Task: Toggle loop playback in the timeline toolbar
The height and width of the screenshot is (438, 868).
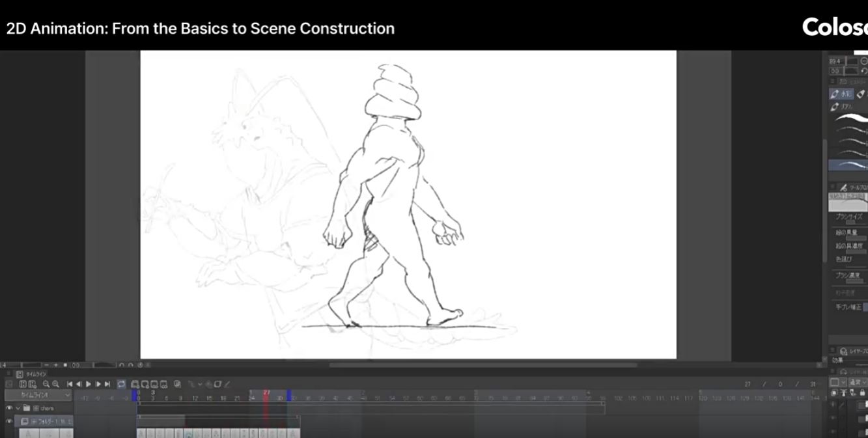Action: pos(121,385)
